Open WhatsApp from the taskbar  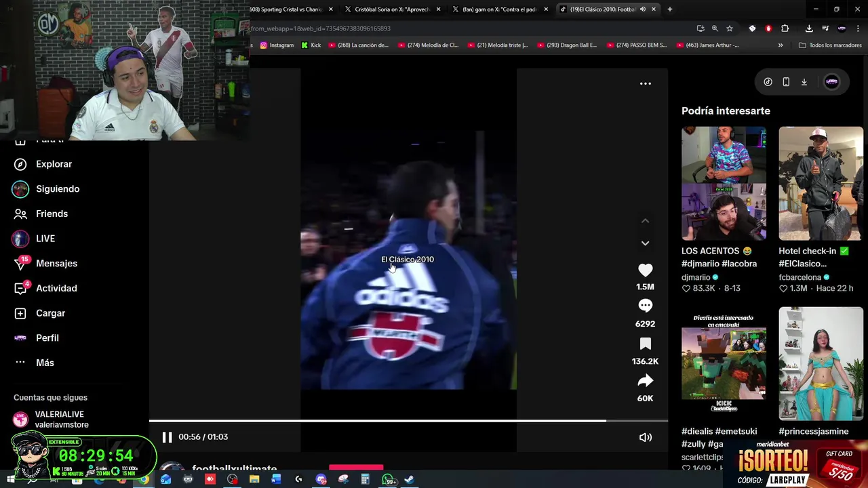click(x=388, y=479)
